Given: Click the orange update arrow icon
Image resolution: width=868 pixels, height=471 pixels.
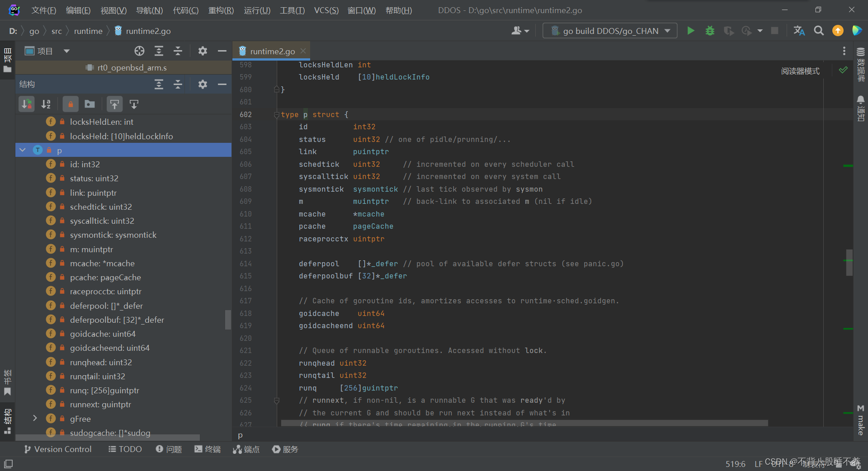Looking at the screenshot, I should tap(838, 31).
